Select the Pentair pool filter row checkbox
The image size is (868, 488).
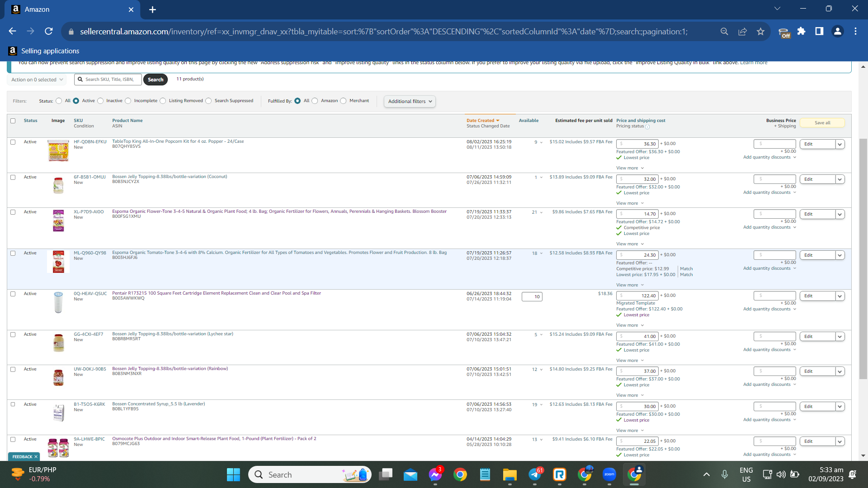point(13,294)
